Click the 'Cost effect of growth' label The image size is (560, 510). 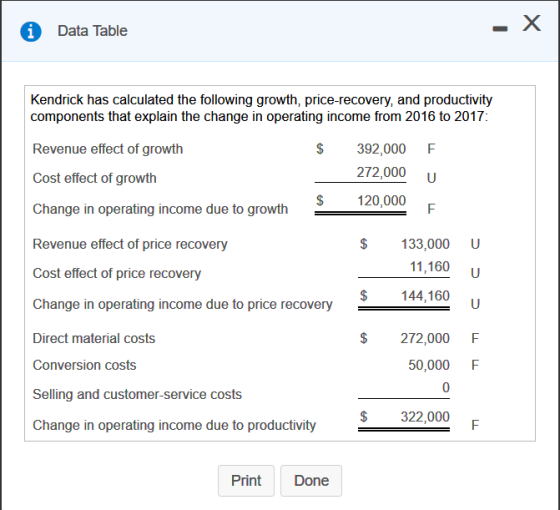tap(94, 178)
